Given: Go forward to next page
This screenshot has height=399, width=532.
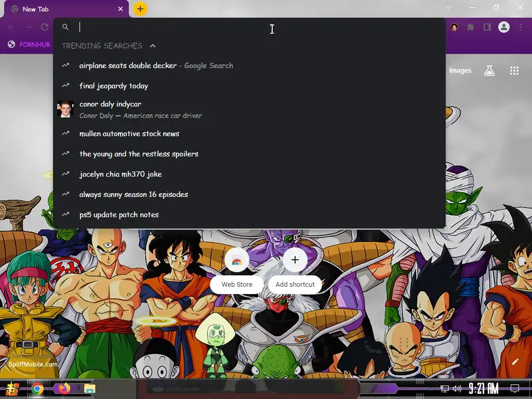Looking at the screenshot, I should [x=28, y=27].
